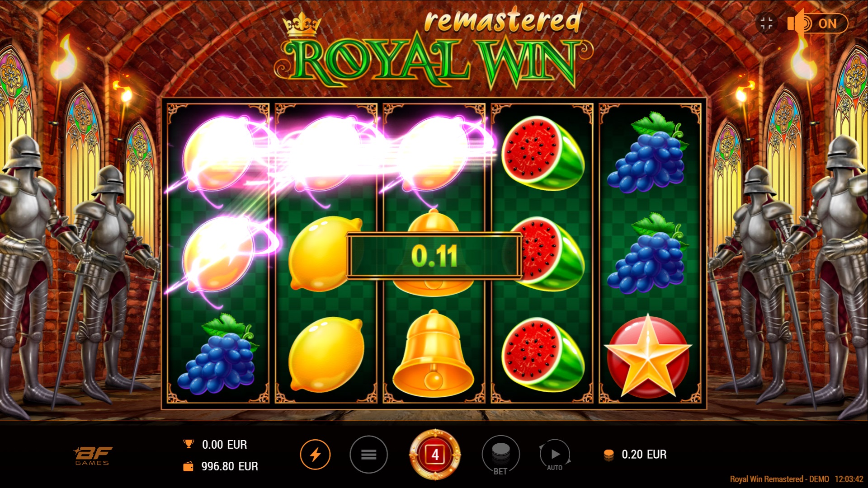Screen dimensions: 868x488
Task: Click the 996.80 EUR balance text
Action: [x=230, y=466]
